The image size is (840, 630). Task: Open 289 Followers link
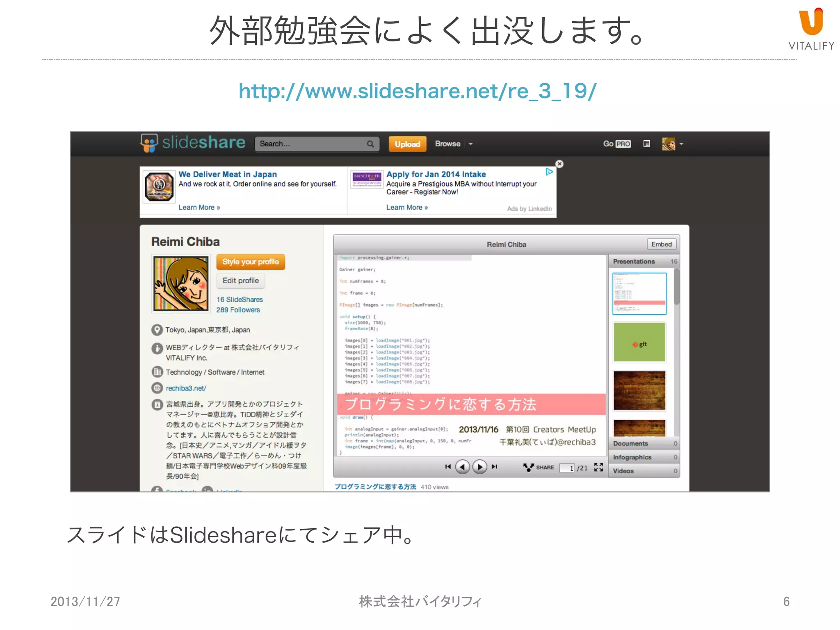coord(238,310)
